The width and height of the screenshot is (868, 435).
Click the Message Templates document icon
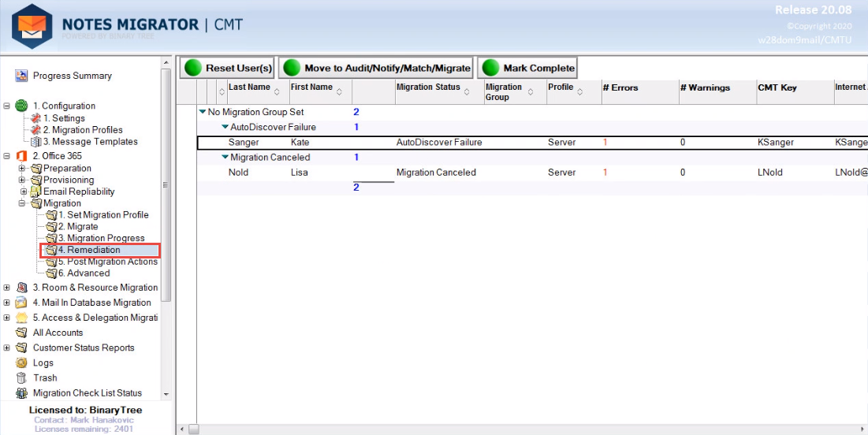[x=36, y=142]
